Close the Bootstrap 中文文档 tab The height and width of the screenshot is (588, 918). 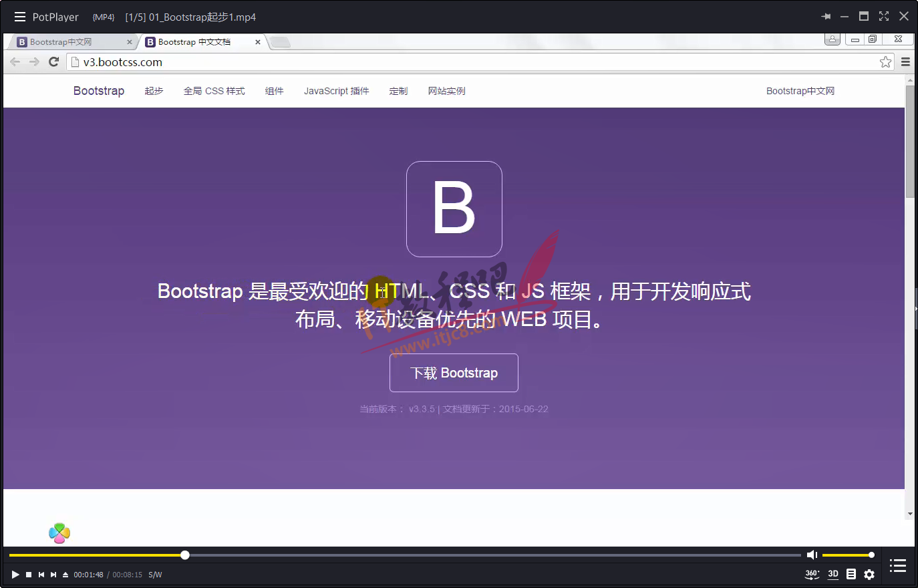(x=258, y=42)
